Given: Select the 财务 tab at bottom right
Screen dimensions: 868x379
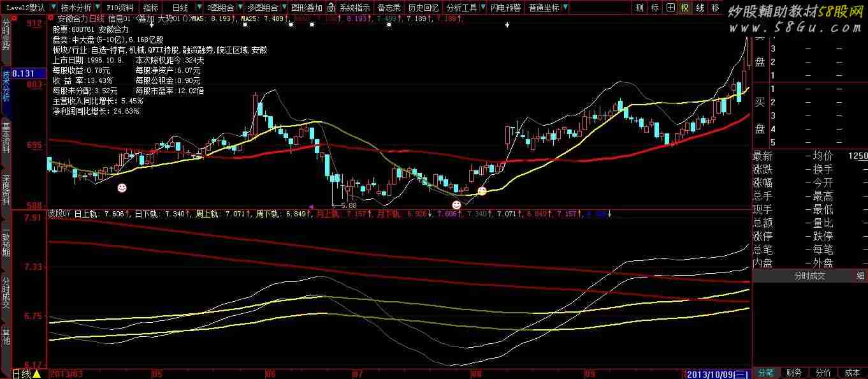Looking at the screenshot, I should click(794, 373).
